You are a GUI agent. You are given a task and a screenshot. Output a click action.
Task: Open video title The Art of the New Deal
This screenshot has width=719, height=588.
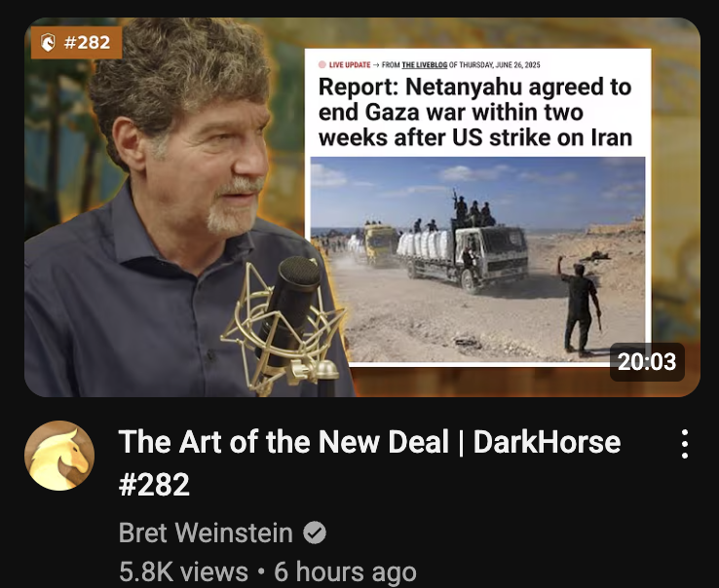pyautogui.click(x=369, y=462)
